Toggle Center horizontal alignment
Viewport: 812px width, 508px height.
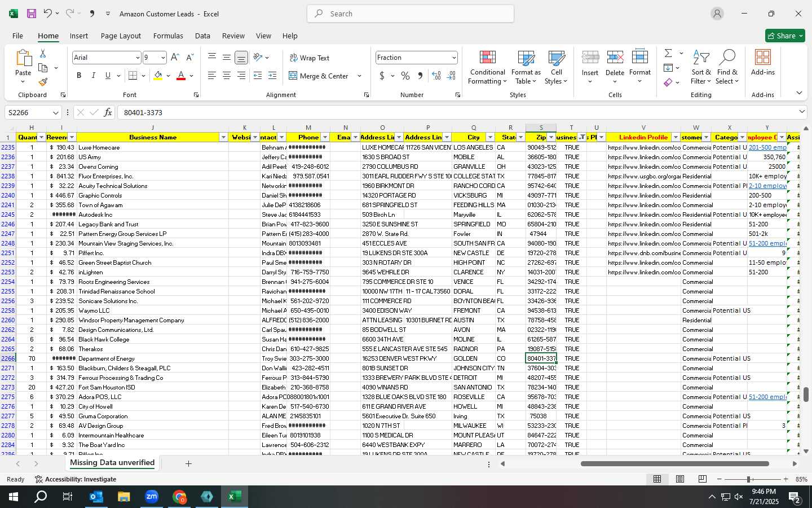(226, 76)
